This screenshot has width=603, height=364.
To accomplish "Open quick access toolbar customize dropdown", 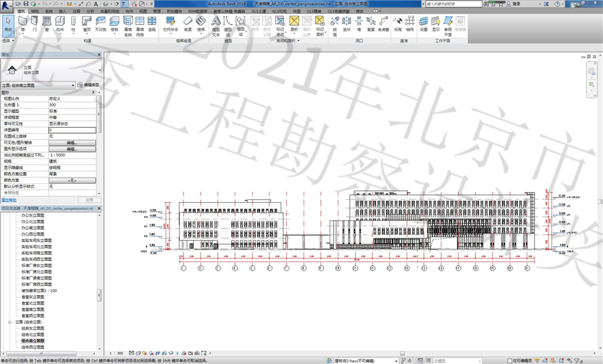I will pos(152,4).
